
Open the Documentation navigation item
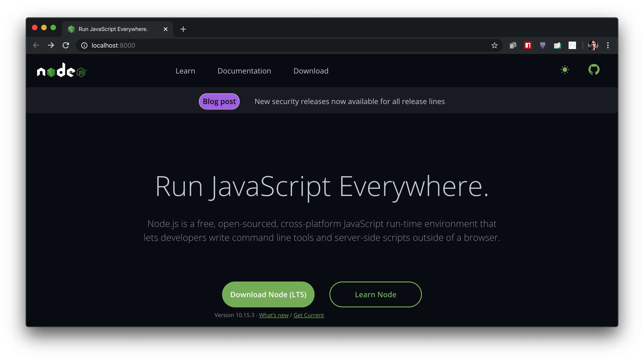(244, 71)
